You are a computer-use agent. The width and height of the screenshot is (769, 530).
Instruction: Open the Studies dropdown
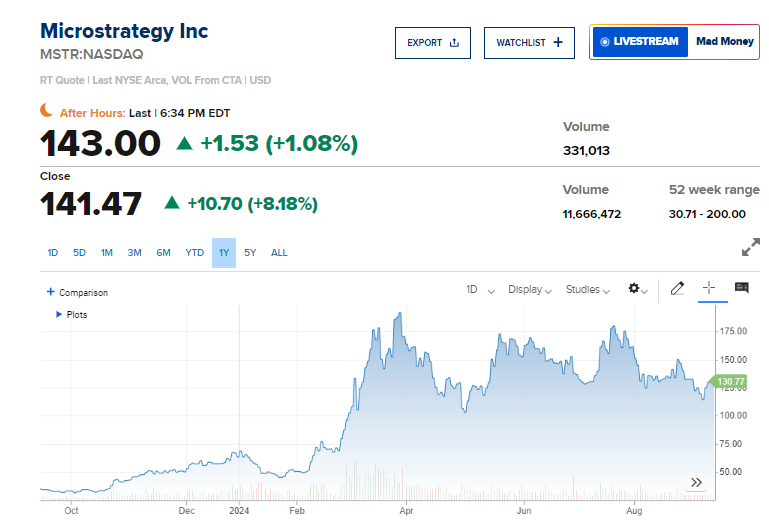click(588, 290)
